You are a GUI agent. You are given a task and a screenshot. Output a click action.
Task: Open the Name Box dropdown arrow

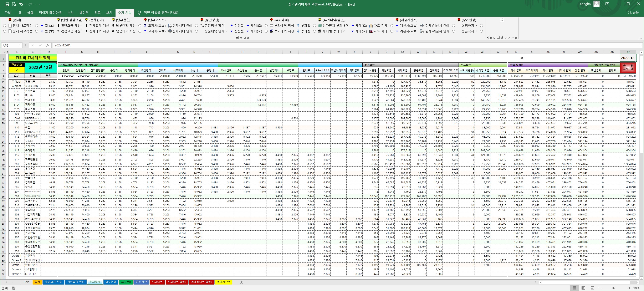[x=20, y=45]
